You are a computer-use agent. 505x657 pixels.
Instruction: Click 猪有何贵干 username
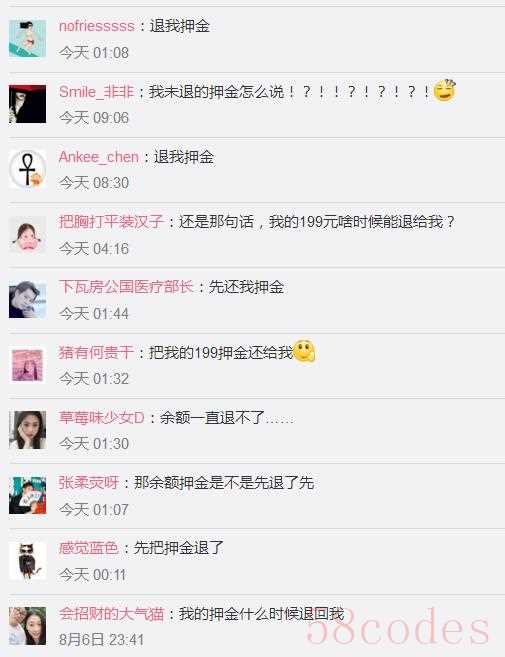coord(96,352)
